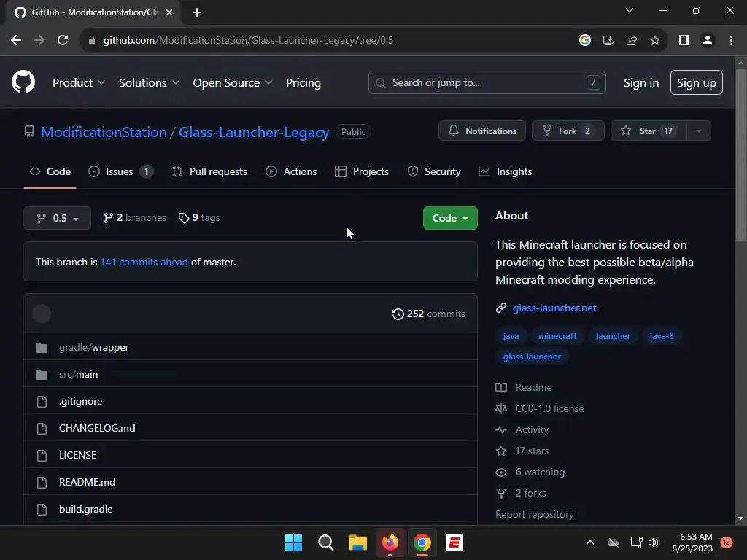Open the LICENSE file
This screenshot has width=747, height=560.
pyautogui.click(x=77, y=455)
